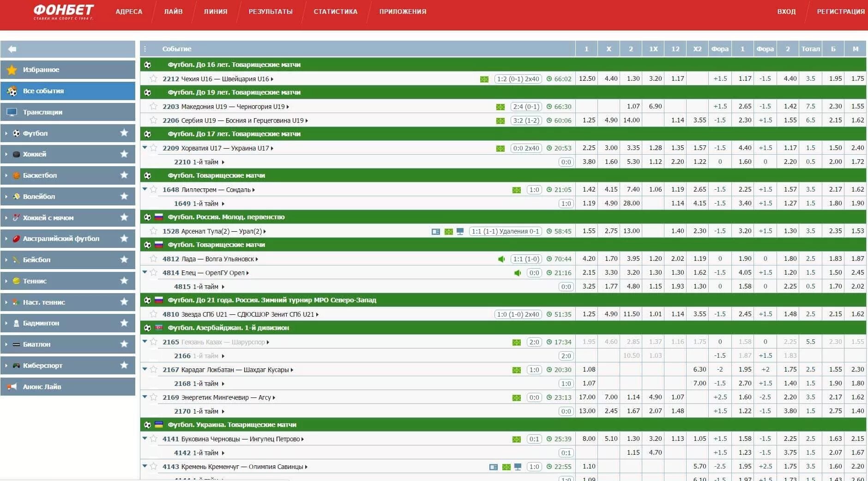The height and width of the screenshot is (481, 868).
Task: Add Баскетбол to favorites in sidebar
Action: 124,175
